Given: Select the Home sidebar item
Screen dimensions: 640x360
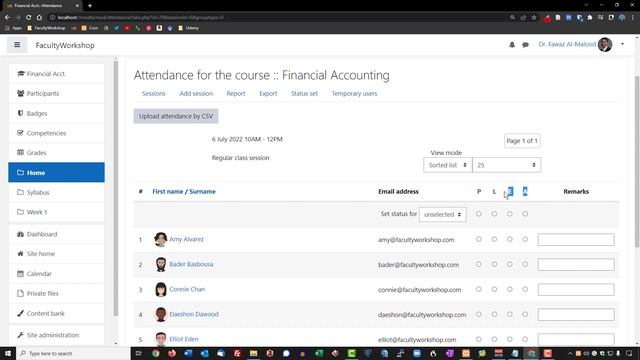Looking at the screenshot, I should coord(56,172).
